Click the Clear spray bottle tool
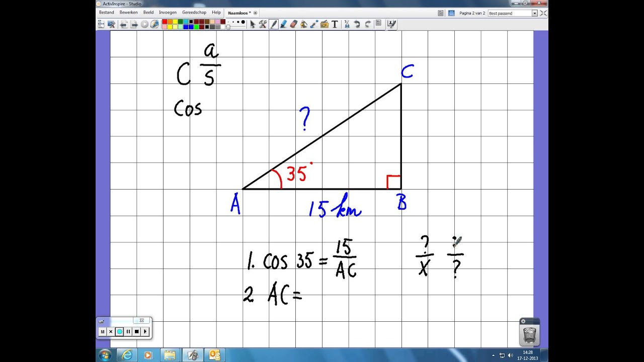This screenshot has width=644, height=362. coord(347,24)
